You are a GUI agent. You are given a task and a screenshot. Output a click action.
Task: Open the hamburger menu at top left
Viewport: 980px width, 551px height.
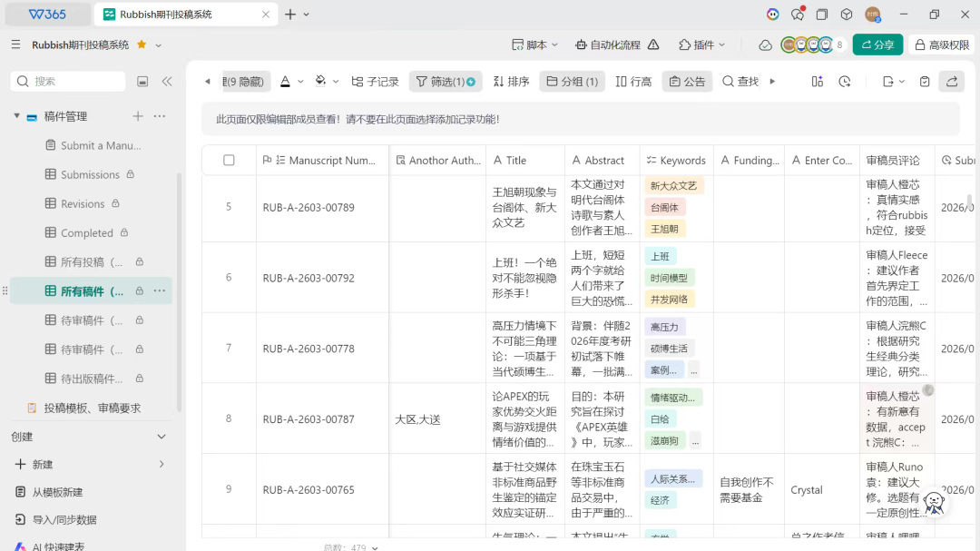pyautogui.click(x=16, y=44)
